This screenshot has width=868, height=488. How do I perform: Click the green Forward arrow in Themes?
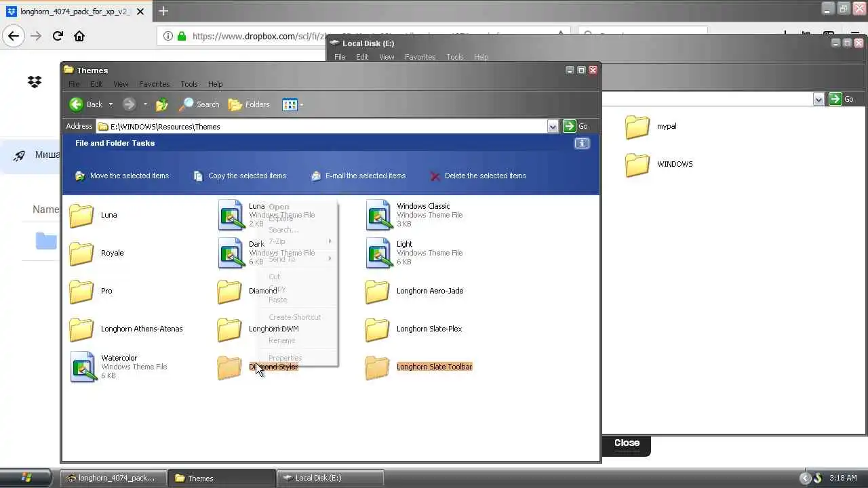(x=129, y=104)
